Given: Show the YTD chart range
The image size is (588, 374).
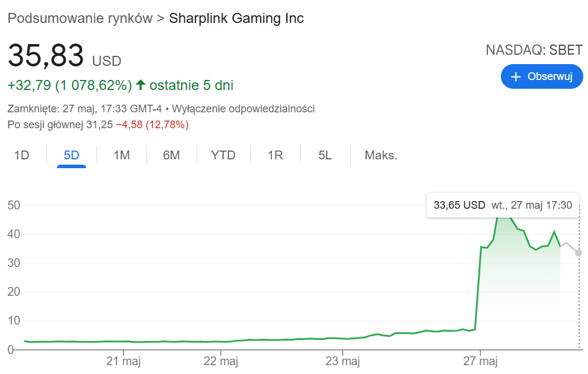Looking at the screenshot, I should click(x=223, y=155).
